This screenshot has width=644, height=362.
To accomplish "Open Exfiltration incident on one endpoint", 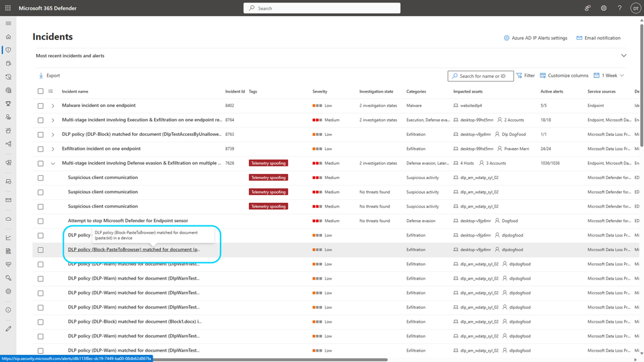I will (x=101, y=149).
